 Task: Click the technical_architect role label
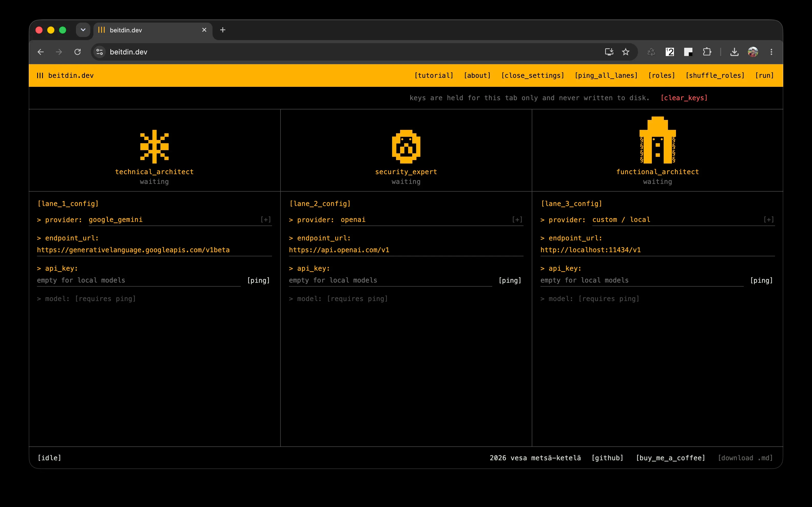[154, 172]
